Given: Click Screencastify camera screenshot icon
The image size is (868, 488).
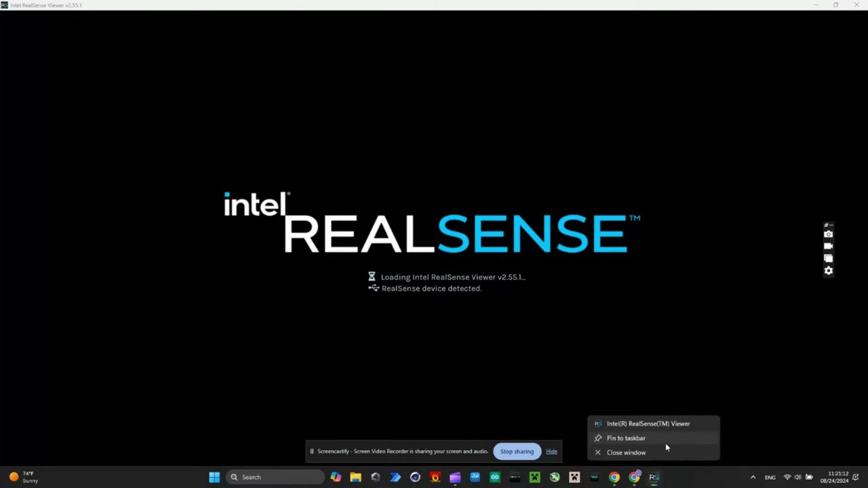Looking at the screenshot, I should click(x=828, y=235).
